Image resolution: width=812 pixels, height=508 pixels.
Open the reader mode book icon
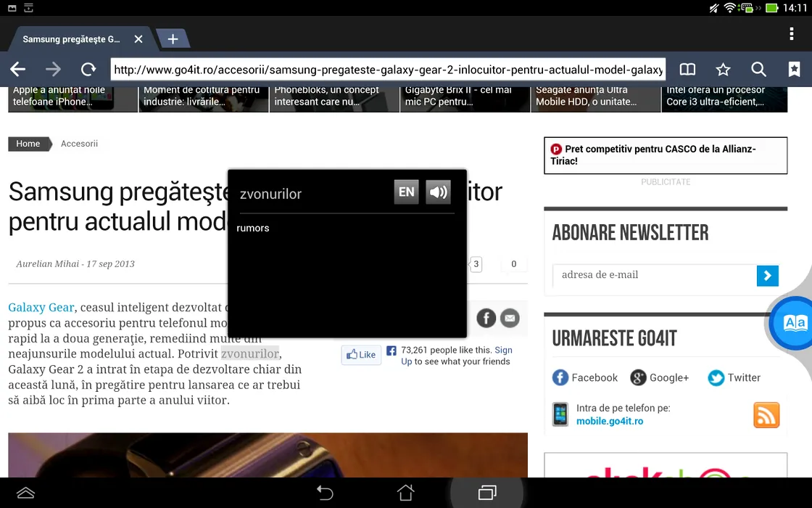[x=687, y=70]
